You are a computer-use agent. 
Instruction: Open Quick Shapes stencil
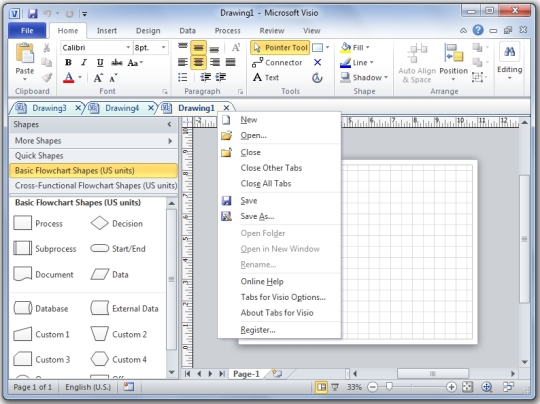[93, 156]
